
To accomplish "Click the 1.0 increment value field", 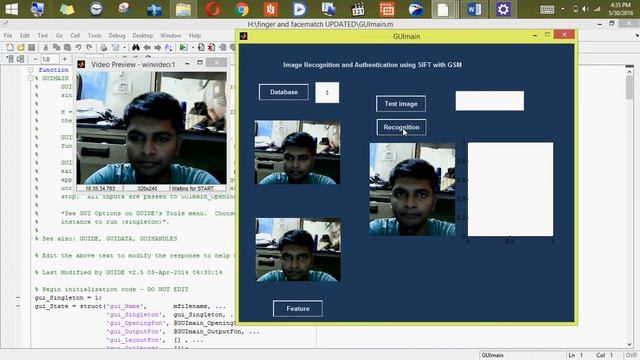I will (50, 59).
